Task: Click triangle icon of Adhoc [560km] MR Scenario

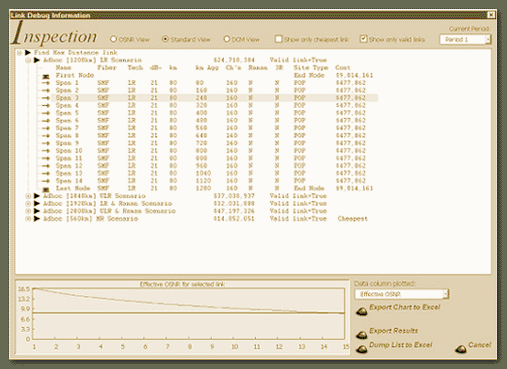Action: click(x=37, y=219)
